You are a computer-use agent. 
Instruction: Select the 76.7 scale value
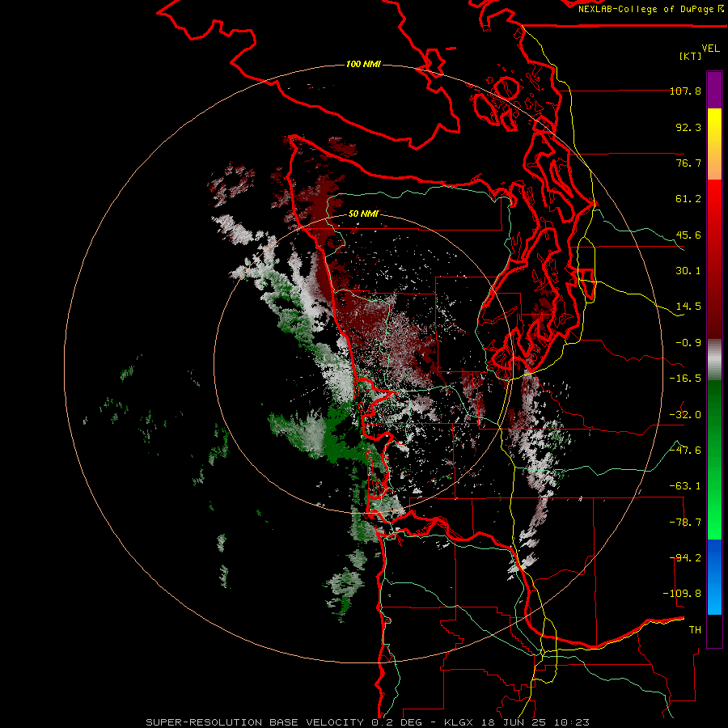(688, 163)
